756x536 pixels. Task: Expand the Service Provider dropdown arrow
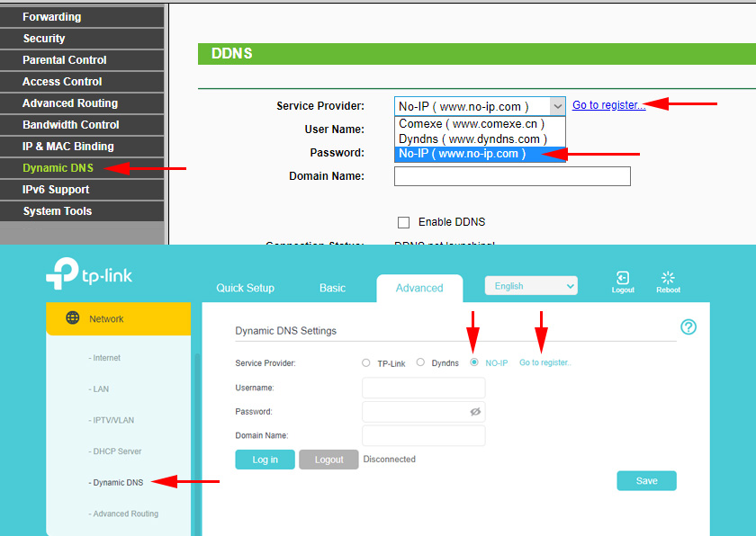[557, 106]
